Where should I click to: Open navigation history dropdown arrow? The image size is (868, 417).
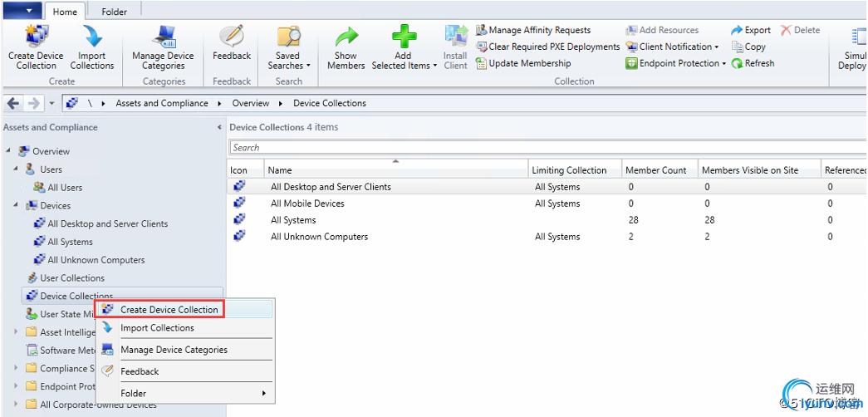point(51,103)
